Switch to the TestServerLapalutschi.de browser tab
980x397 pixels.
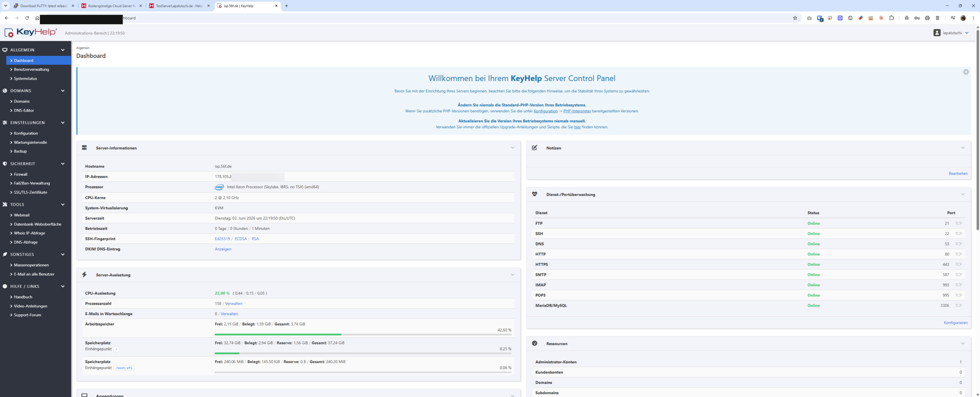coord(179,6)
